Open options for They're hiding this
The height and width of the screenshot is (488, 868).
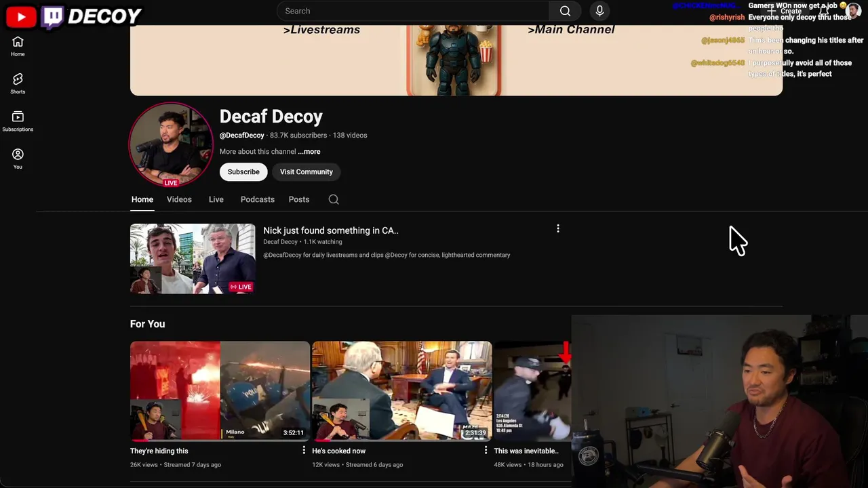point(304,450)
